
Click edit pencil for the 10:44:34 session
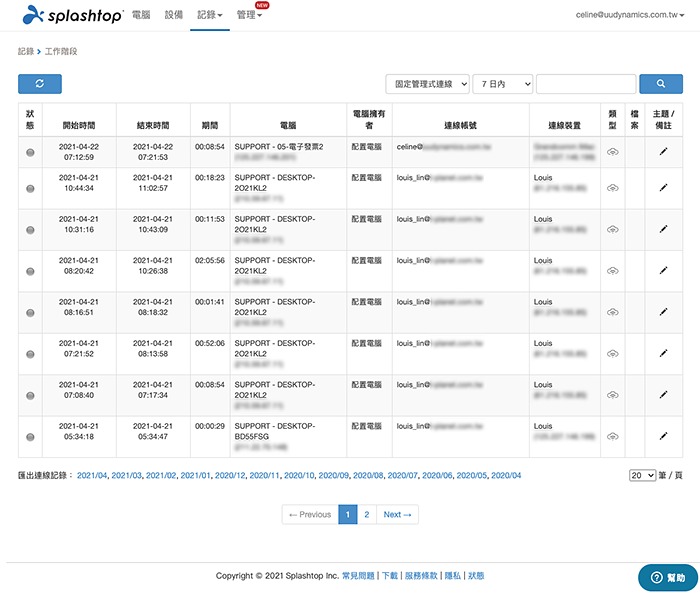[x=662, y=188]
